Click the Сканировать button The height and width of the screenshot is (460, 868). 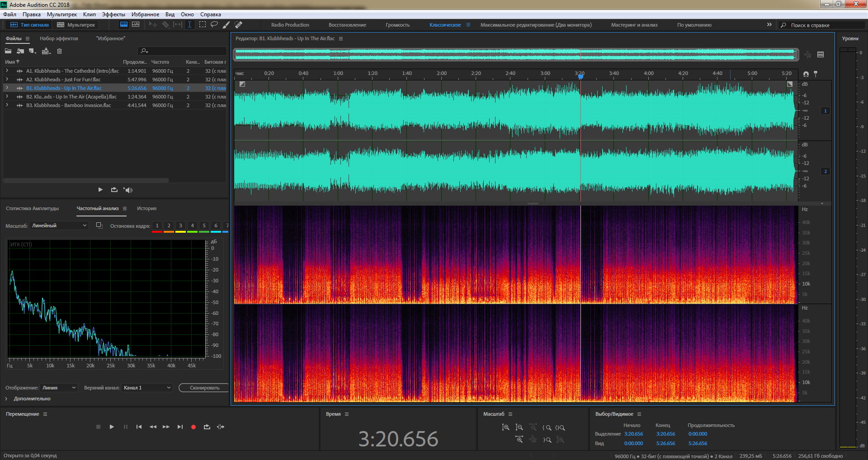[204, 388]
